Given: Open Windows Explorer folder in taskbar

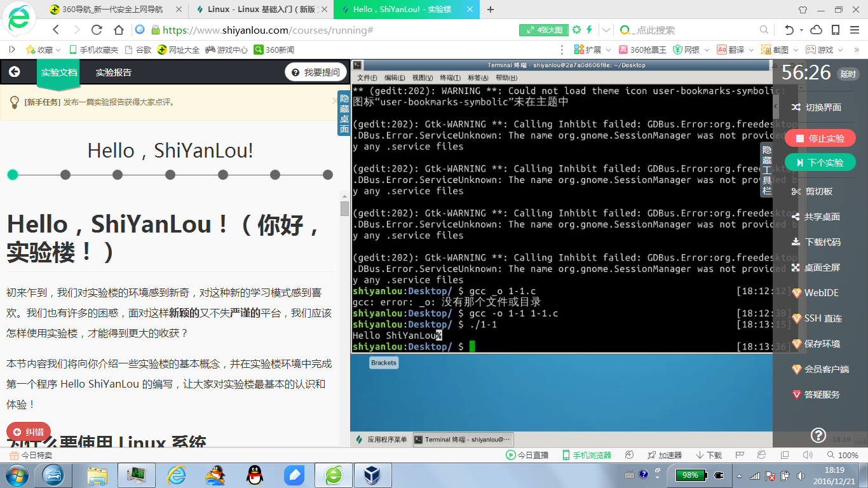Looking at the screenshot, I should tap(97, 475).
